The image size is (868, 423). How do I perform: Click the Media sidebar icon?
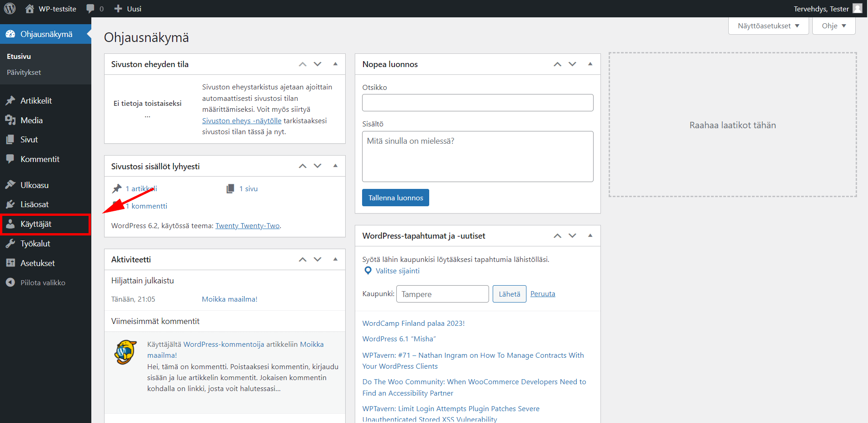point(10,120)
